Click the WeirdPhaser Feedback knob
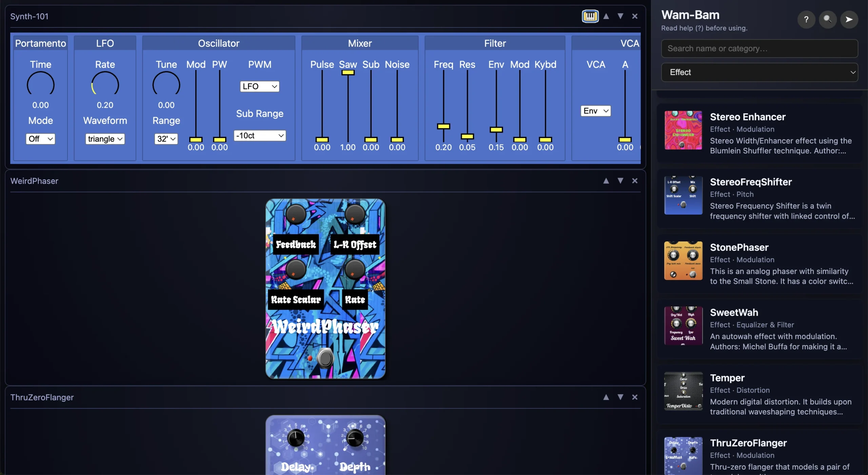This screenshot has height=475, width=868. click(x=296, y=214)
